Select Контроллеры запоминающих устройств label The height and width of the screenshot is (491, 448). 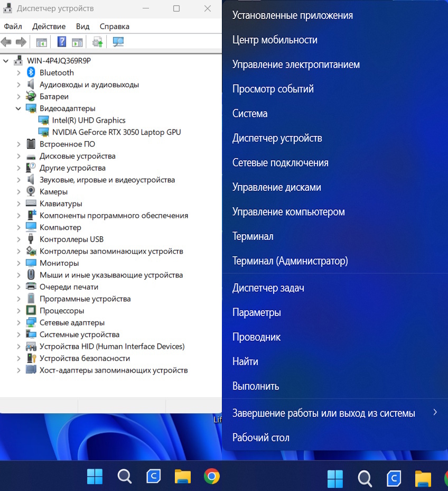pos(111,251)
